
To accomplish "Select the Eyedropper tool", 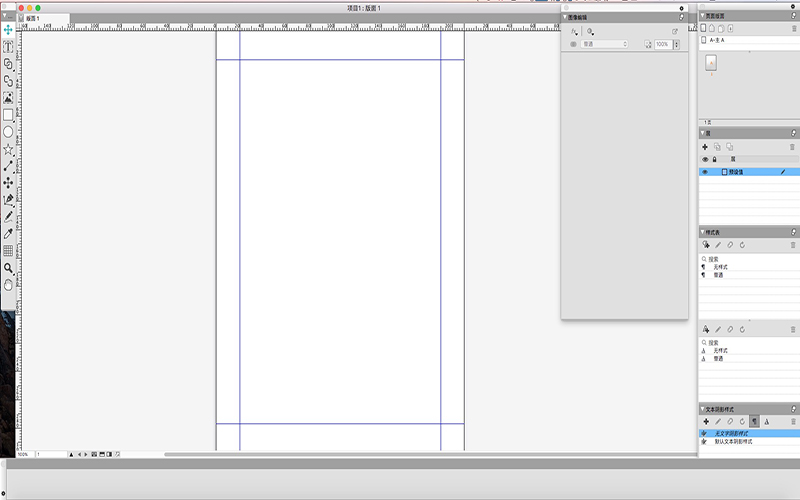I will tap(8, 234).
